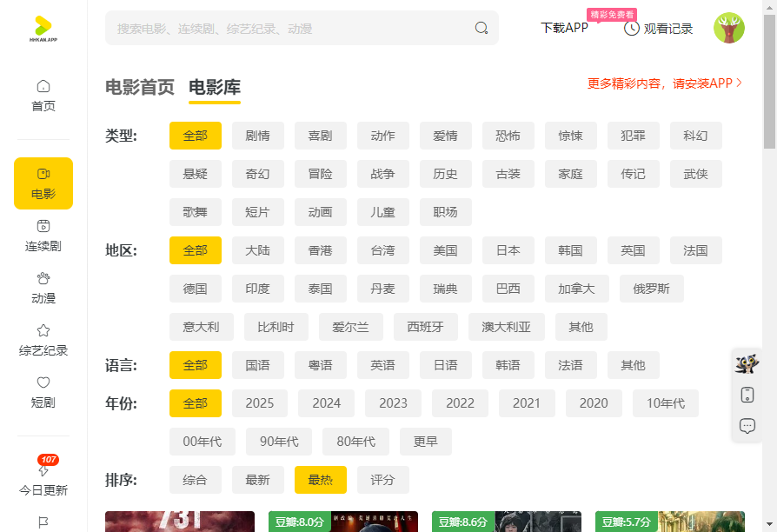
Task: Select 全部 in 类型 filter
Action: tap(196, 136)
